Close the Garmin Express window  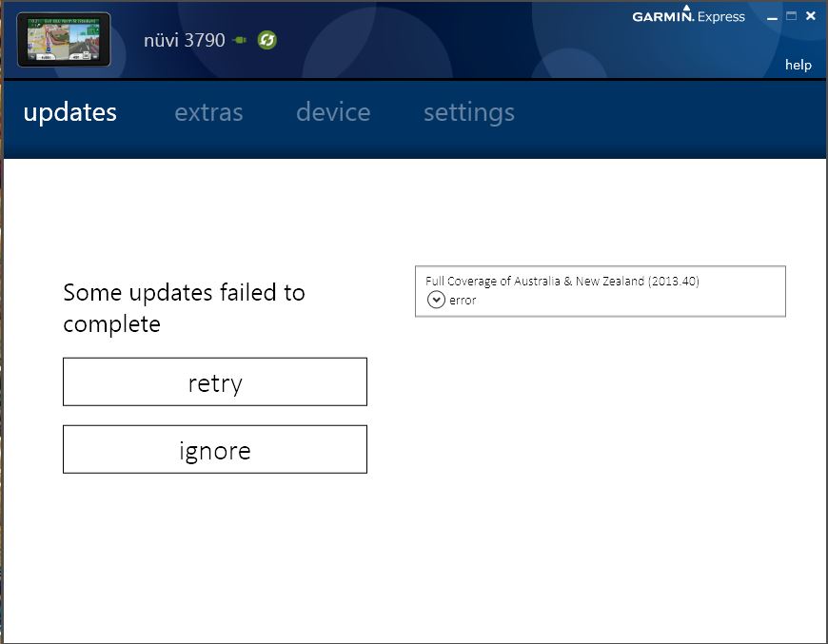coord(810,16)
